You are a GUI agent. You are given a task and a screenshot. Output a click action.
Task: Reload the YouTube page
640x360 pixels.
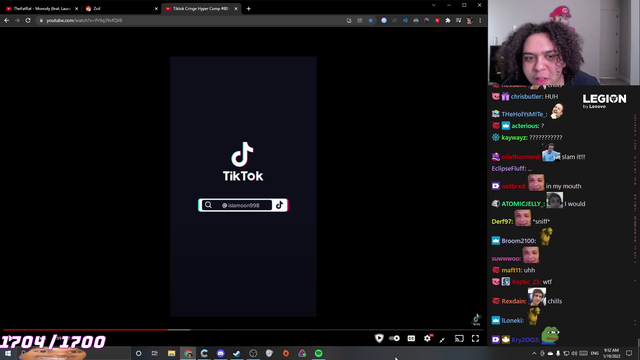tap(28, 20)
